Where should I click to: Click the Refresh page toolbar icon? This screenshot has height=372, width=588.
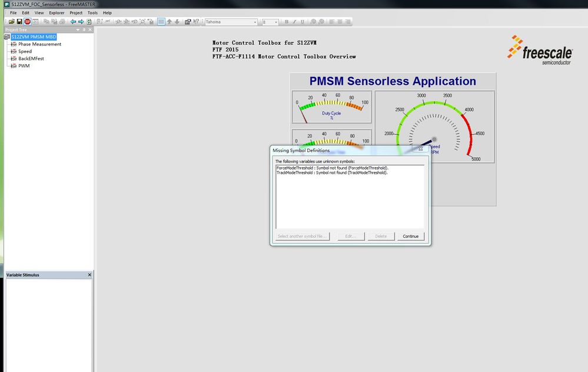pyautogui.click(x=89, y=22)
